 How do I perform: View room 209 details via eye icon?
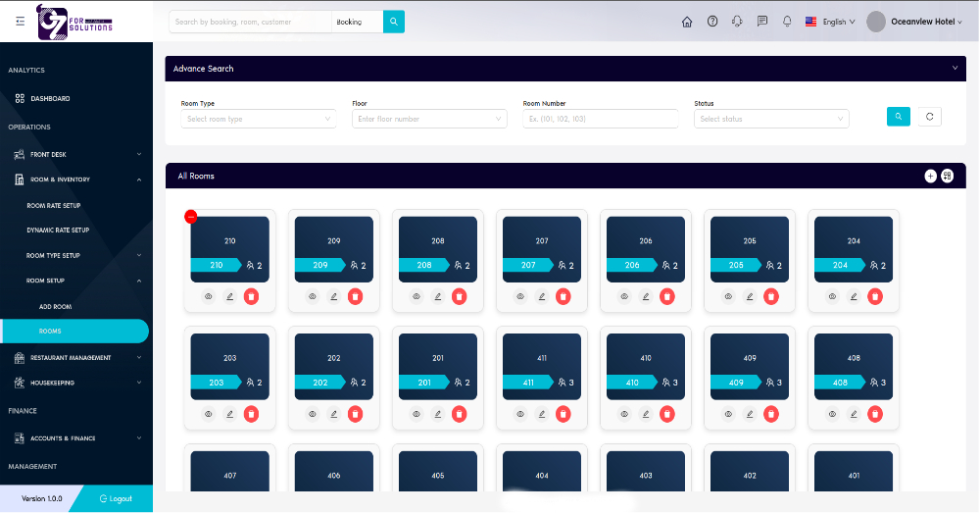tap(312, 295)
